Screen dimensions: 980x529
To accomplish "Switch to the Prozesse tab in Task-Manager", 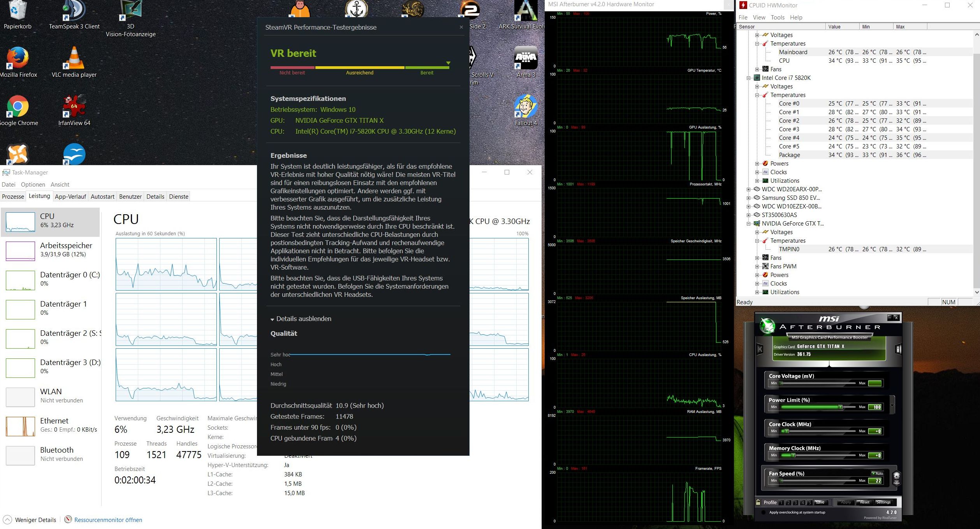I will pos(13,196).
